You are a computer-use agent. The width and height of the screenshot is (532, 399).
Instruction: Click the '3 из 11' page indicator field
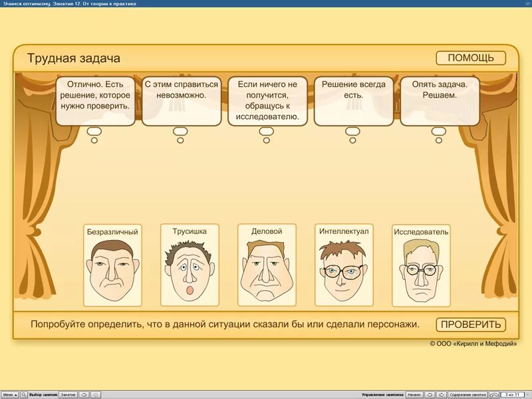point(512,394)
